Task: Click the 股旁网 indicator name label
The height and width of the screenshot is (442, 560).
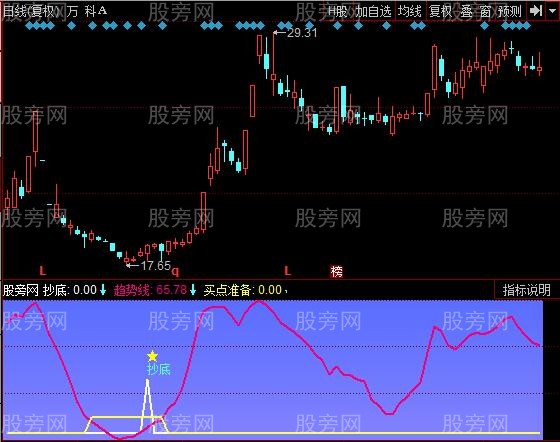Action: point(21,290)
